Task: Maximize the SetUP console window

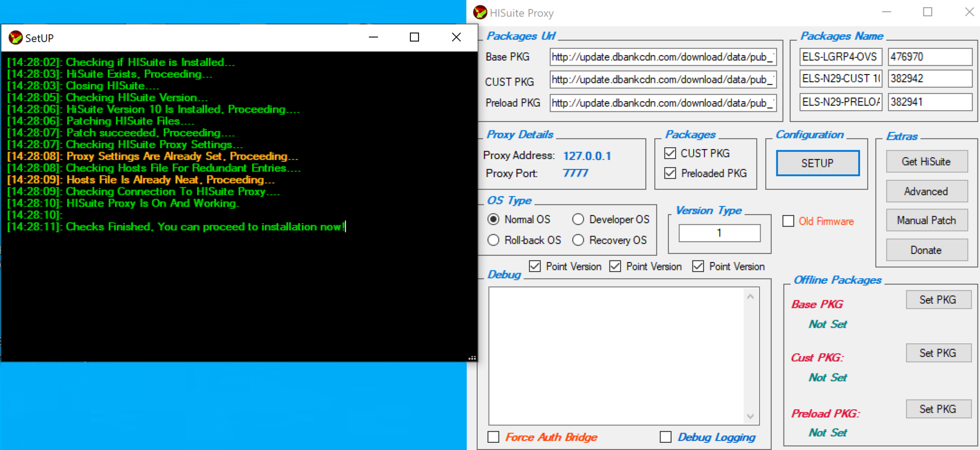Action: point(414,37)
